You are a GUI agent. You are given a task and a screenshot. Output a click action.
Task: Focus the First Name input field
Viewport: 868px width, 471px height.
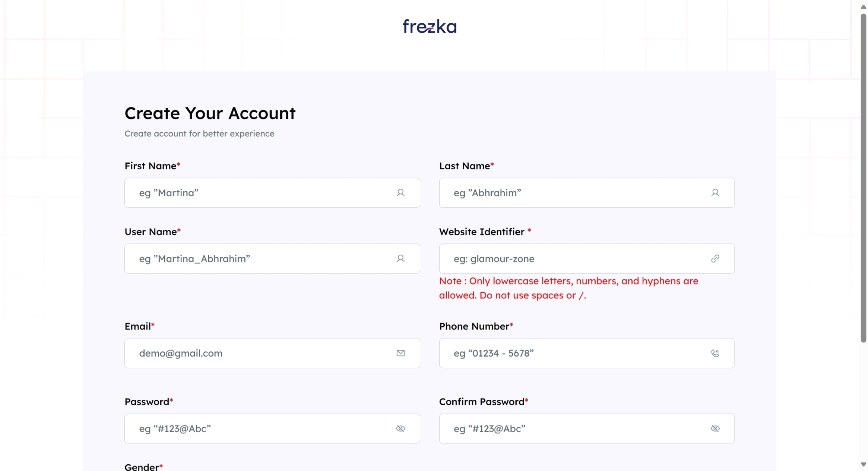click(x=261, y=193)
